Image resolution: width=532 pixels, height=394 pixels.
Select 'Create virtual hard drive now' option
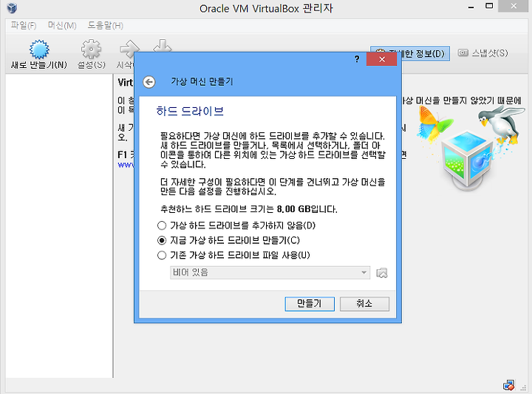tap(228, 240)
